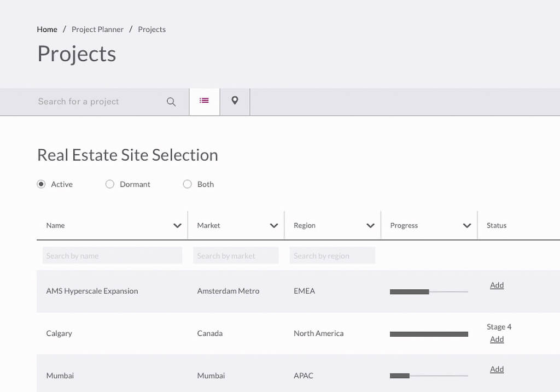Screen dimensions: 560x392
Task: Click the Calgary progress bar
Action: [x=429, y=334]
